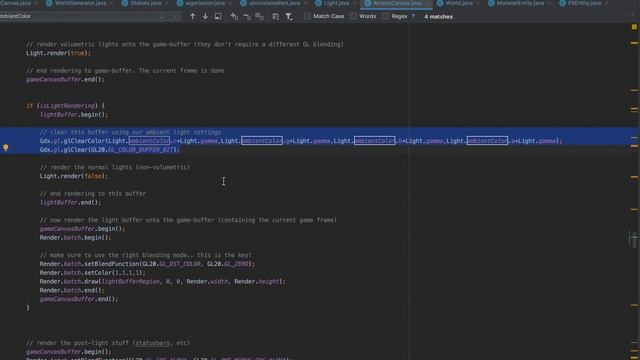Viewport: 640px width, 360px height.
Task: Close the Globals.java tab
Action: click(167, 3)
